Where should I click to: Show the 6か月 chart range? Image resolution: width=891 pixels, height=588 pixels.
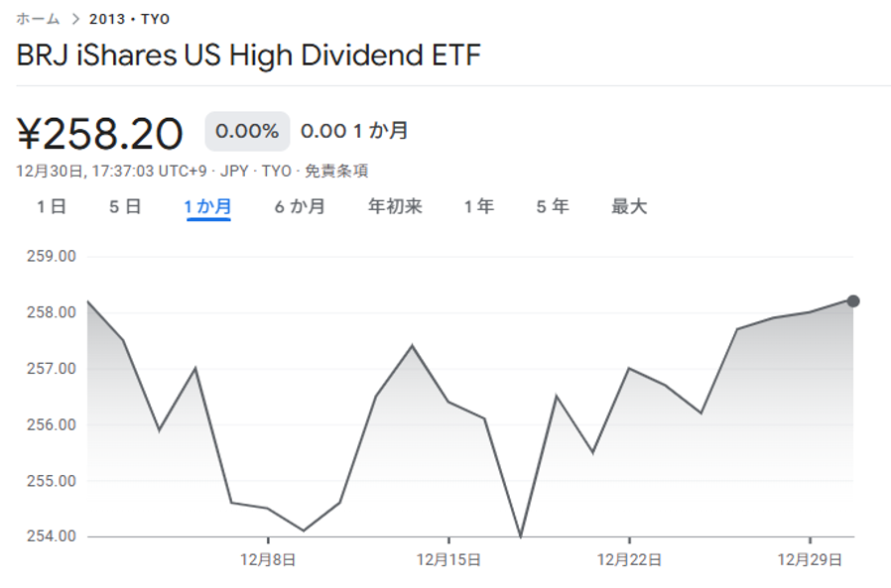(x=300, y=206)
